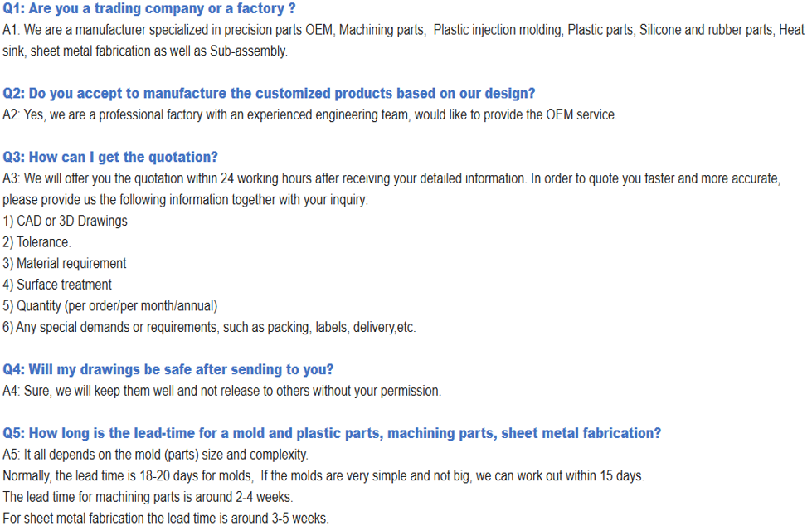Click the Q1 trading company or factory heading
This screenshot has width=812, height=531.
click(x=149, y=9)
